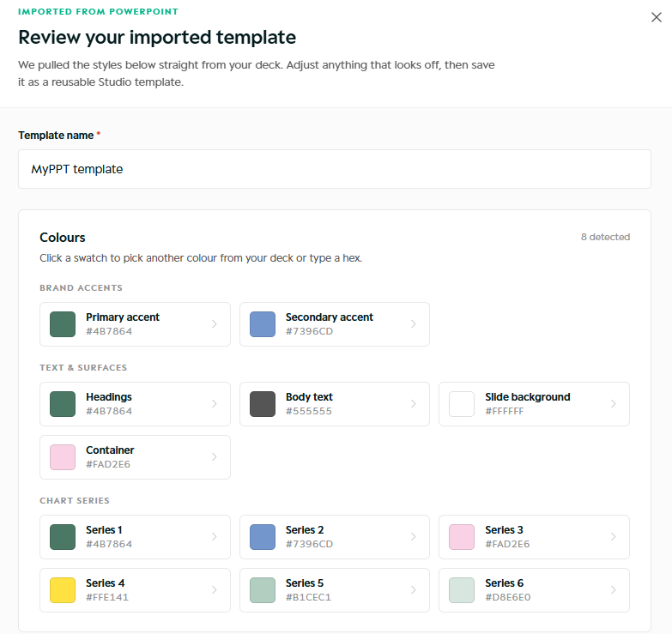This screenshot has width=672, height=634.
Task: Expand the Body text chevron arrow
Action: click(x=414, y=404)
